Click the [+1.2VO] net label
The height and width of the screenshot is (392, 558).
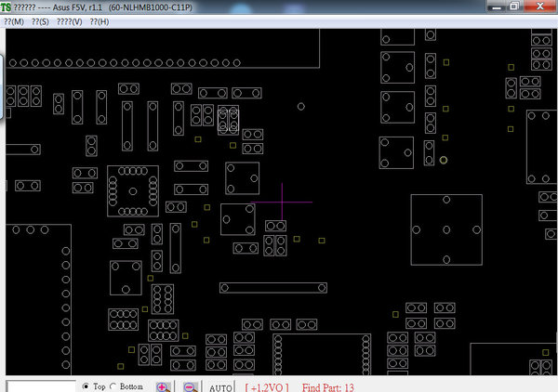point(267,387)
